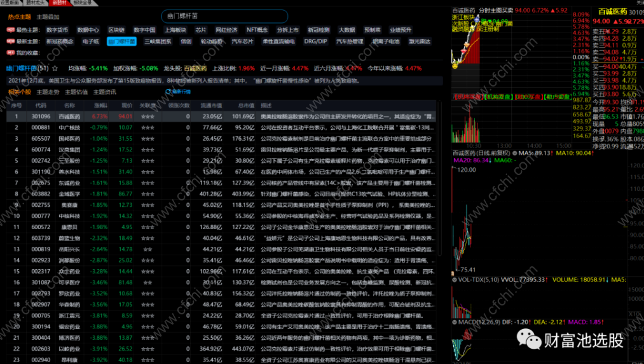The width and height of the screenshot is (644, 364).
Task: Choose the 柔性直流输电 latest theme
Action: [279, 41]
